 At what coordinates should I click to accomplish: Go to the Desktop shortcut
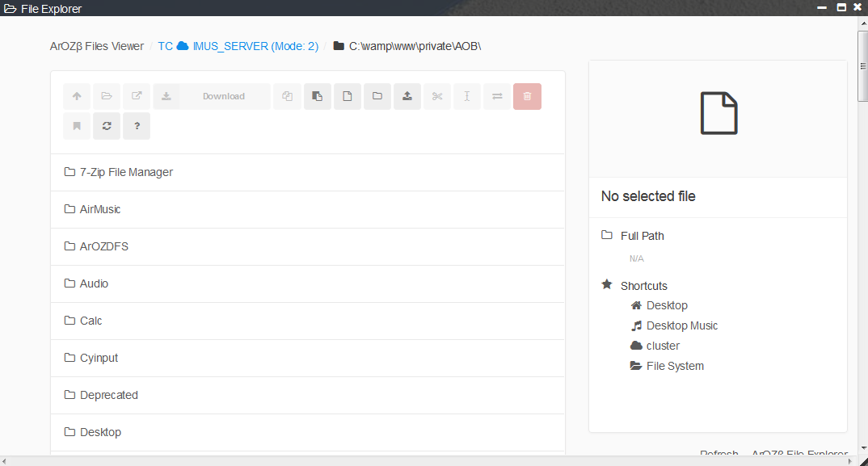[x=667, y=305]
